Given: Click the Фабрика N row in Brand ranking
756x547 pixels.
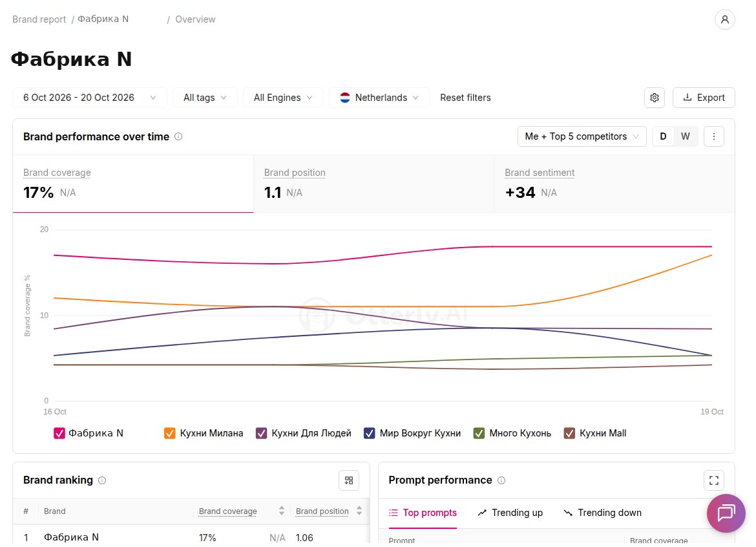Looking at the screenshot, I should (191, 537).
